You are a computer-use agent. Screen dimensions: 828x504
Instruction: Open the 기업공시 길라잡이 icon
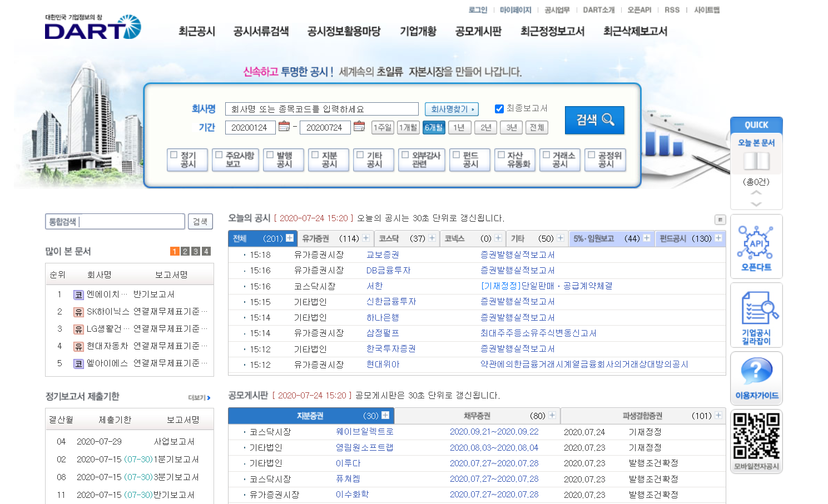(x=756, y=315)
